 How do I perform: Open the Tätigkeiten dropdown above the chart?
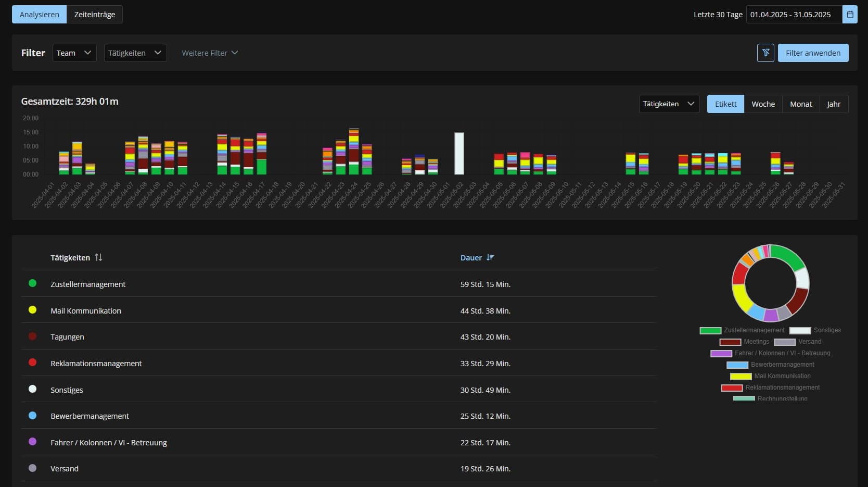click(x=669, y=104)
